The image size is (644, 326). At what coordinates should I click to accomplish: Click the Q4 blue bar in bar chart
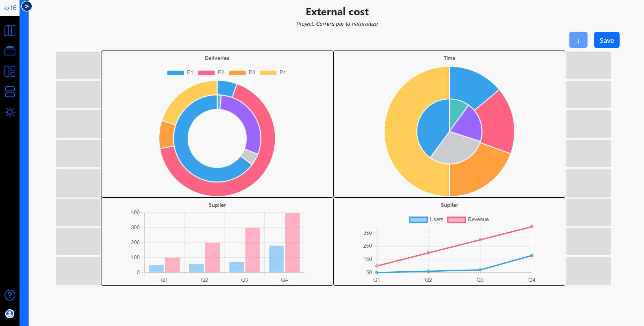coord(276,259)
